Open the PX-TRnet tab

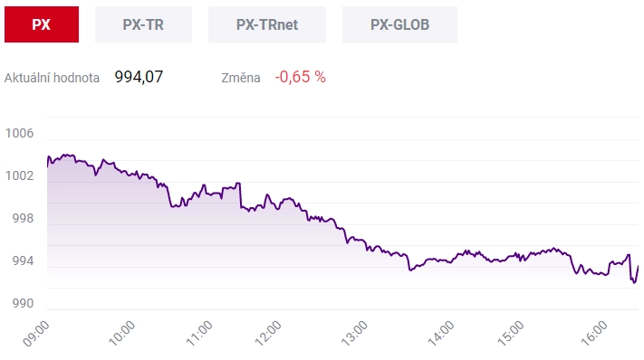(267, 24)
